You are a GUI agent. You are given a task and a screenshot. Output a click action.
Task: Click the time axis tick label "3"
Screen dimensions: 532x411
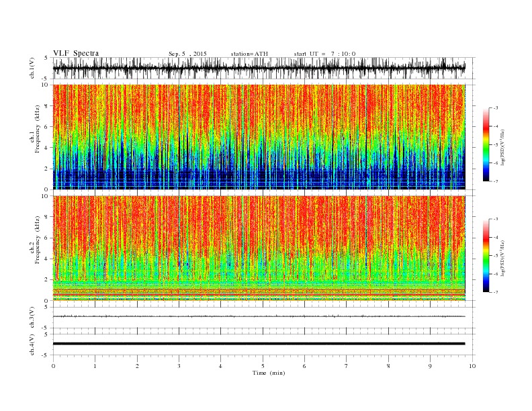click(x=179, y=366)
